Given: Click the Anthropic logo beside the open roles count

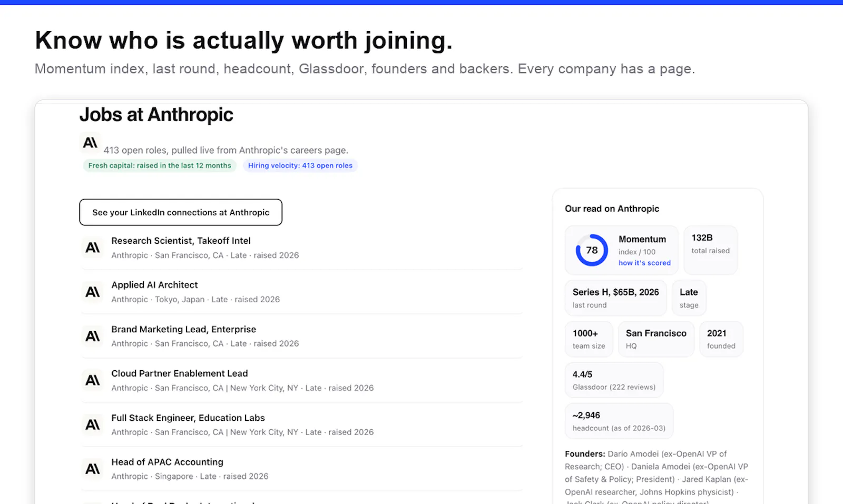Looking at the screenshot, I should [90, 143].
